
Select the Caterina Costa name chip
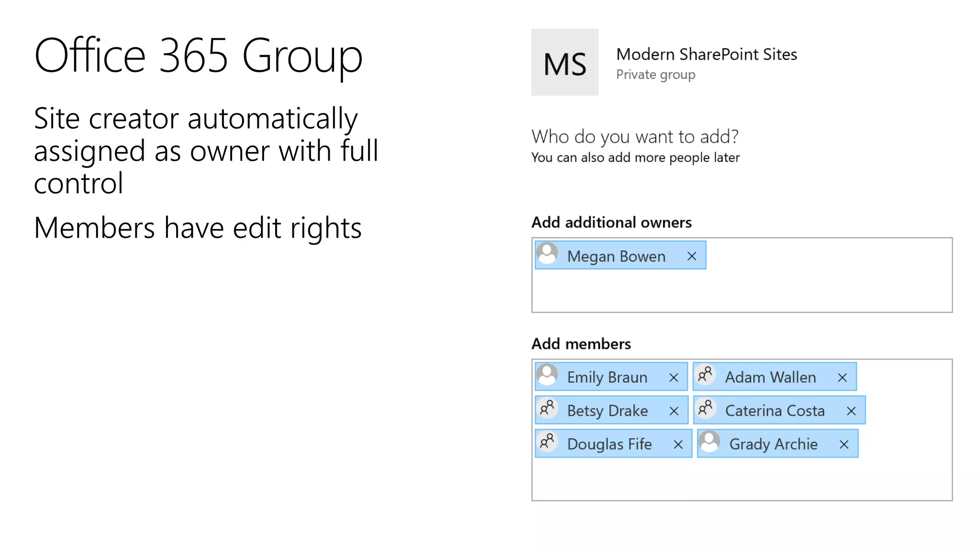[x=775, y=411]
